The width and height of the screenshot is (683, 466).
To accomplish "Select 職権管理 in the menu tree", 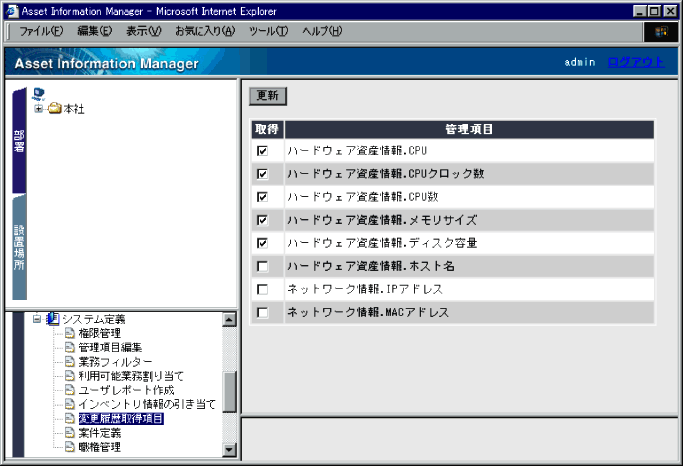I will pyautogui.click(x=100, y=446).
